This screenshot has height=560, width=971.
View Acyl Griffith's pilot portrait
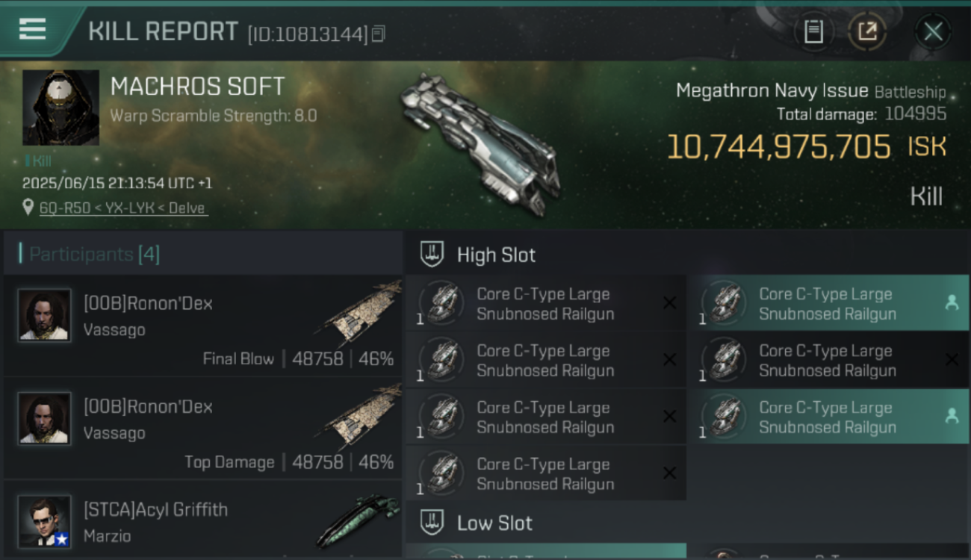pos(45,522)
